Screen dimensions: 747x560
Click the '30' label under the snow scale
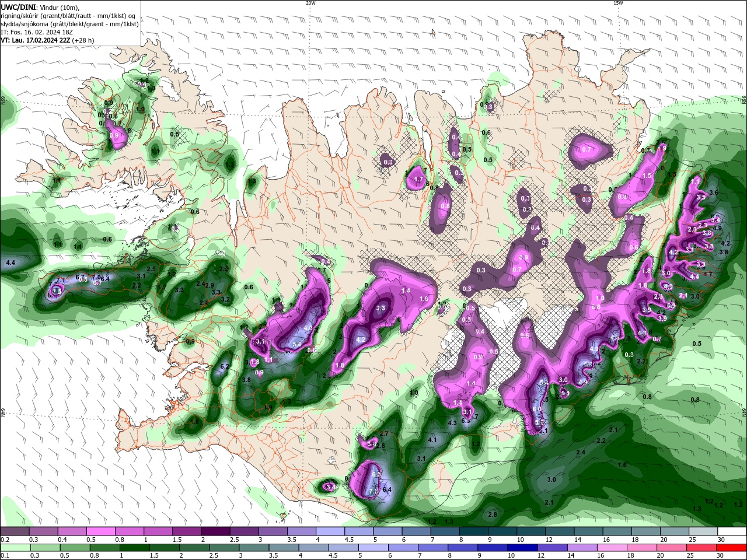coord(721,540)
